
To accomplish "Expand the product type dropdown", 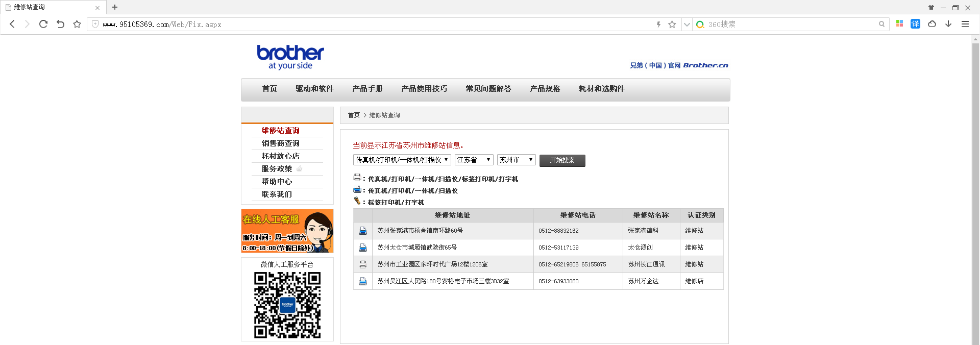I will 402,160.
